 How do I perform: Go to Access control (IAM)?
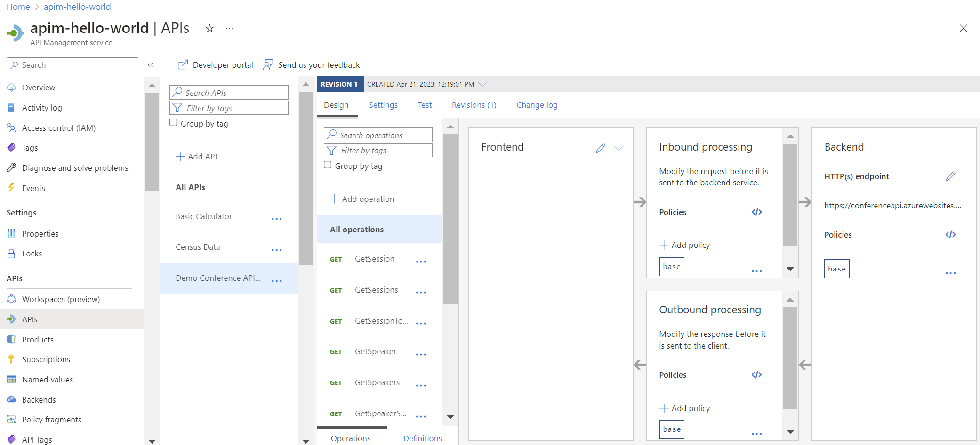pyautogui.click(x=59, y=128)
